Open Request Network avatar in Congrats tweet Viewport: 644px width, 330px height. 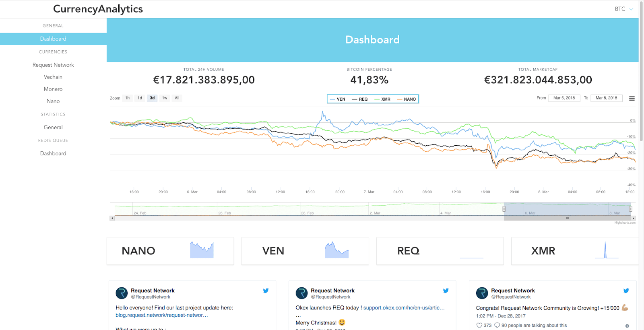point(482,293)
